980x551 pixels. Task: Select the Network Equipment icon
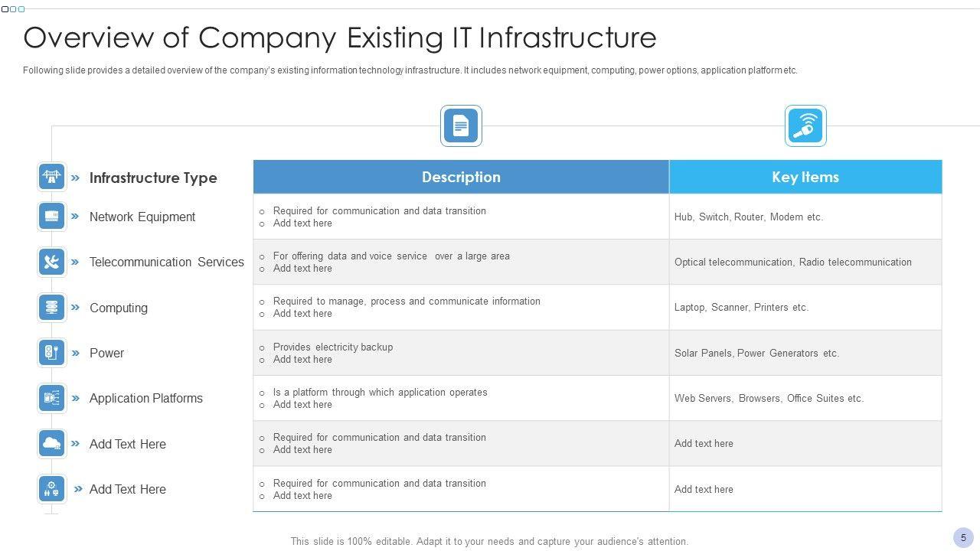(52, 217)
